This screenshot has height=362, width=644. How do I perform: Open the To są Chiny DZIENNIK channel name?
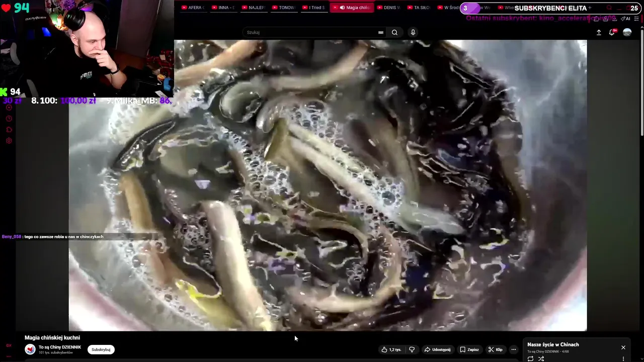(x=60, y=347)
